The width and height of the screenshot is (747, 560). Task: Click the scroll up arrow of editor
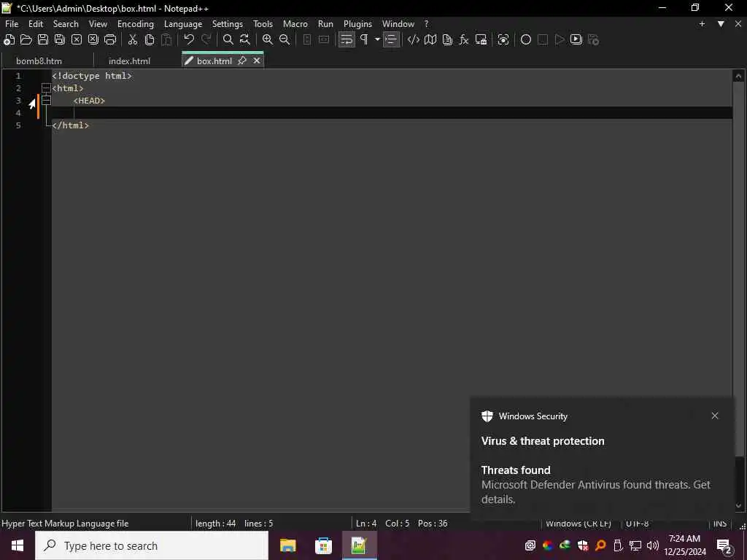pyautogui.click(x=738, y=76)
